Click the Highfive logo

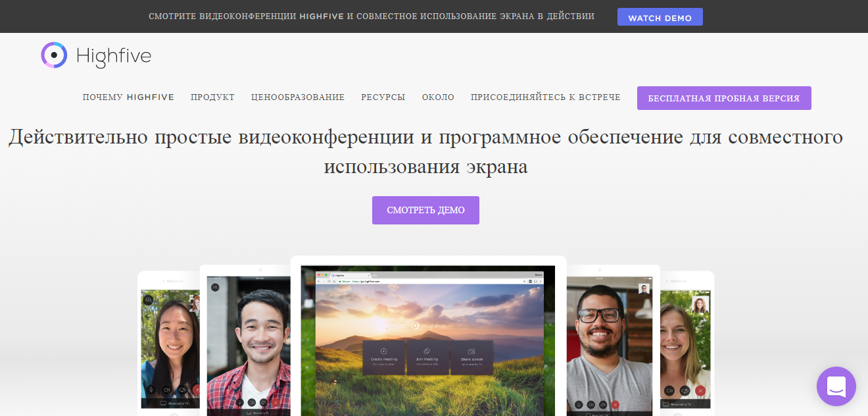[96, 55]
